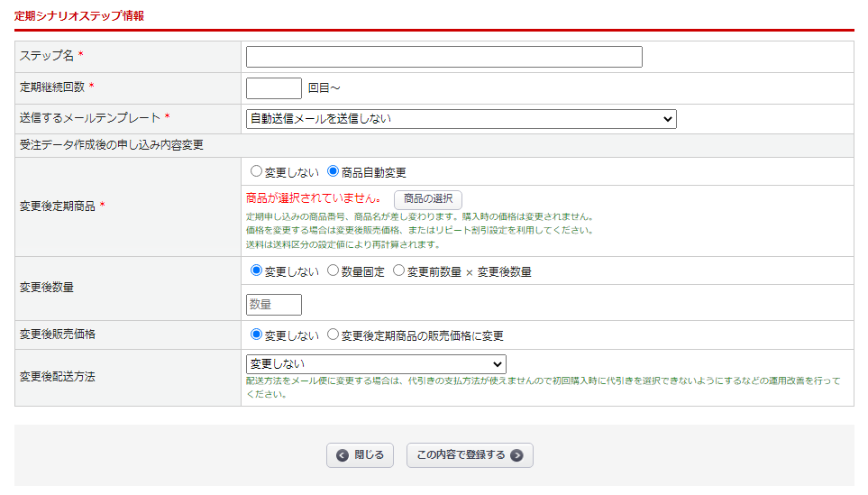Viewport: 868px width, 495px height.
Task: Click the この内容で登録する button
Action: pos(470,455)
